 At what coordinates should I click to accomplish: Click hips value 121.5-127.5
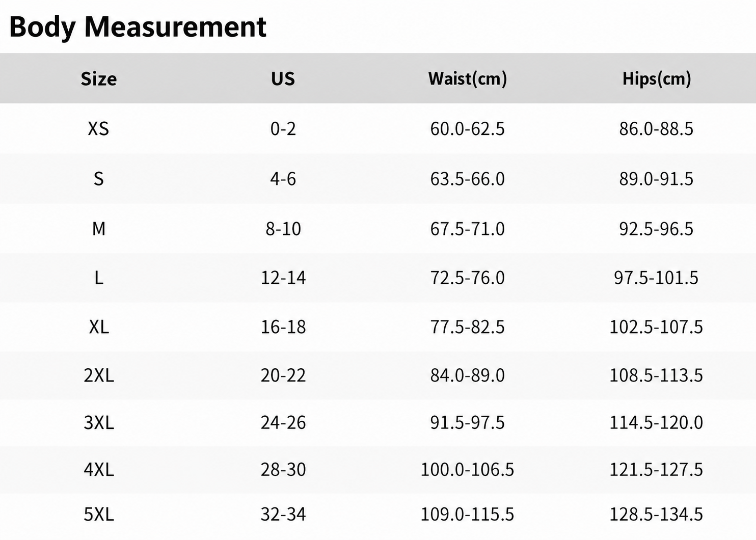(x=656, y=469)
